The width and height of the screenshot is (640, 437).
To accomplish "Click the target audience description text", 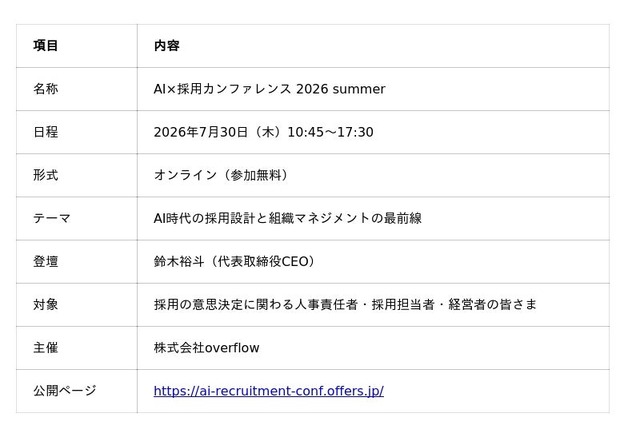I will pos(345,304).
